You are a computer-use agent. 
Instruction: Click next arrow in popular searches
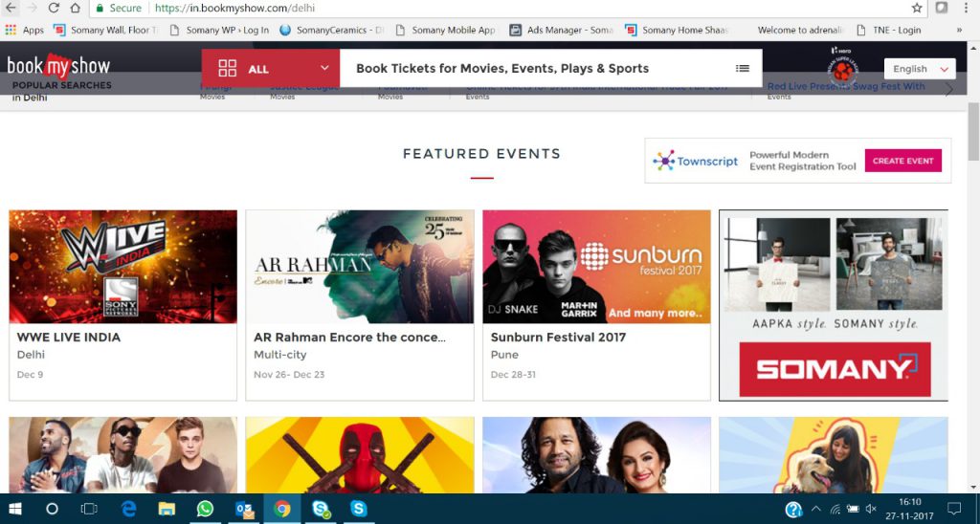949,90
